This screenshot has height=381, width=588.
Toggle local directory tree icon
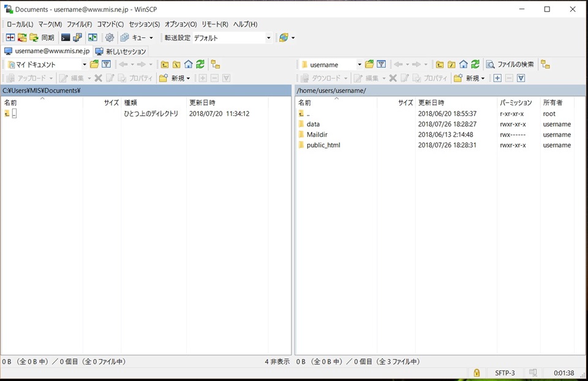[215, 64]
